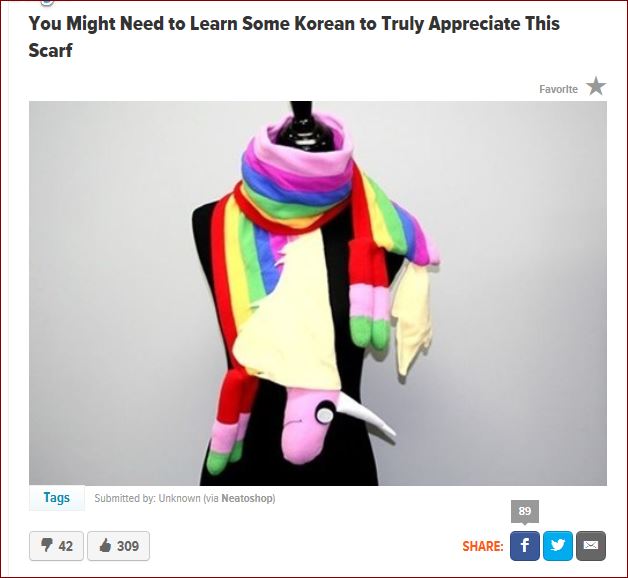
Task: Open the Korean scarf headline link
Action: point(294,37)
